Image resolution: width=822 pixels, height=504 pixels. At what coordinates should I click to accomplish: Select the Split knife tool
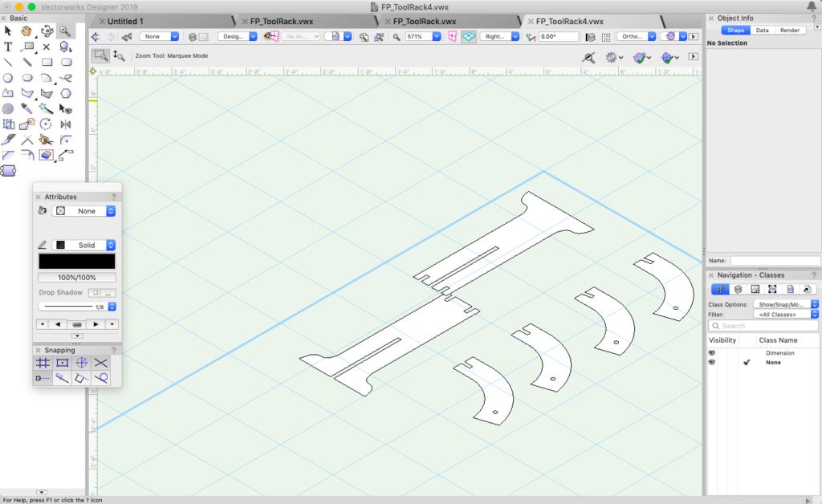[x=8, y=140]
